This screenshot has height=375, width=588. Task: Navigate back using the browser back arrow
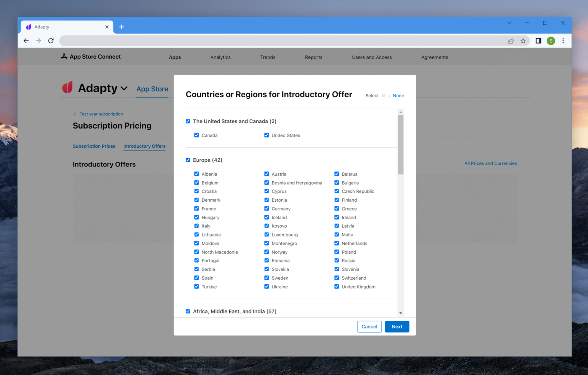point(26,41)
